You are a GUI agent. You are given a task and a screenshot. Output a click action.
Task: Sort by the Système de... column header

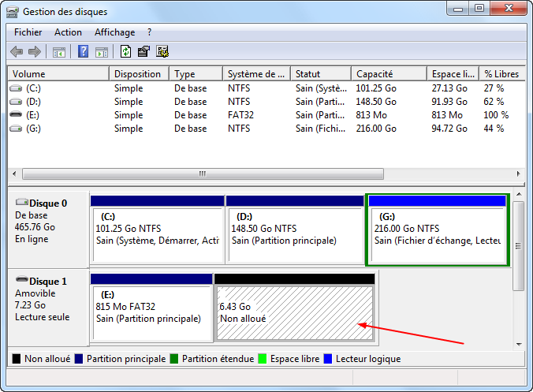click(x=256, y=74)
